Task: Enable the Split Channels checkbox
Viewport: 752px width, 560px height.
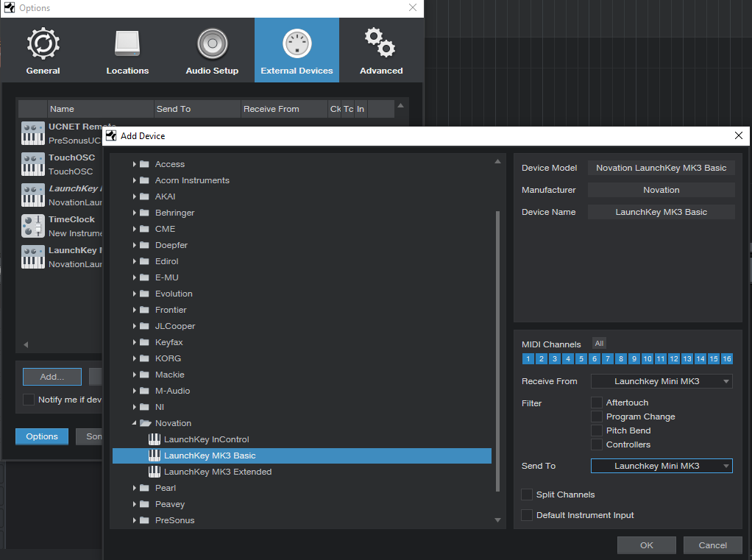Action: (527, 495)
